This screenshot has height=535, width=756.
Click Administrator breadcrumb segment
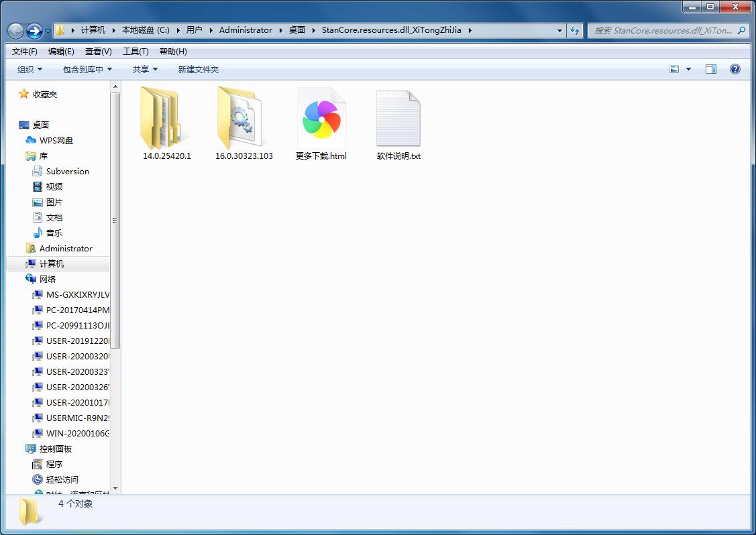[x=246, y=30]
